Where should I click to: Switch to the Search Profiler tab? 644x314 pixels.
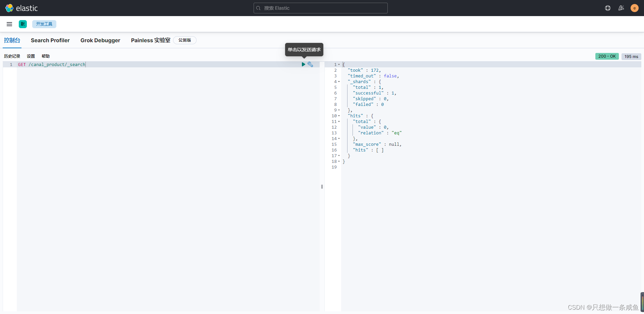50,40
